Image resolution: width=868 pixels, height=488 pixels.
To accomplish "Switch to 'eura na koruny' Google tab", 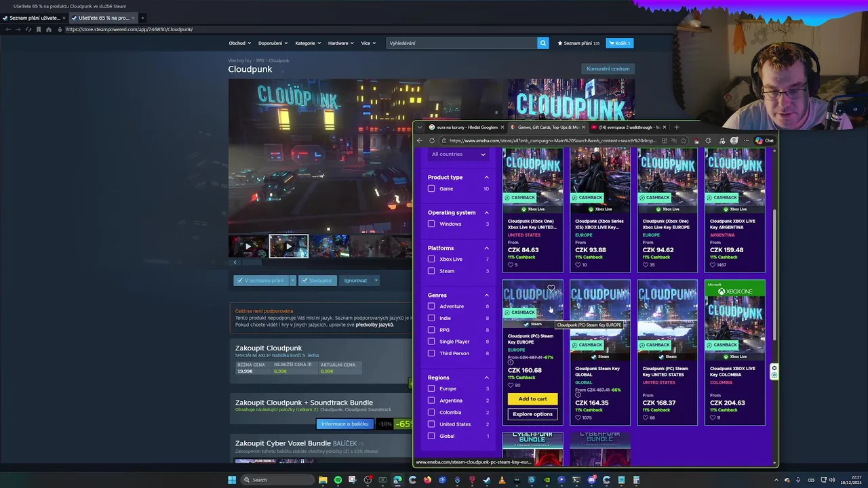I will 467,127.
